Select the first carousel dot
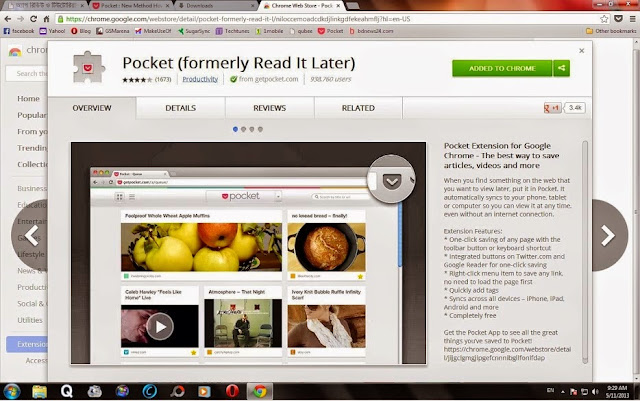 click(x=235, y=129)
